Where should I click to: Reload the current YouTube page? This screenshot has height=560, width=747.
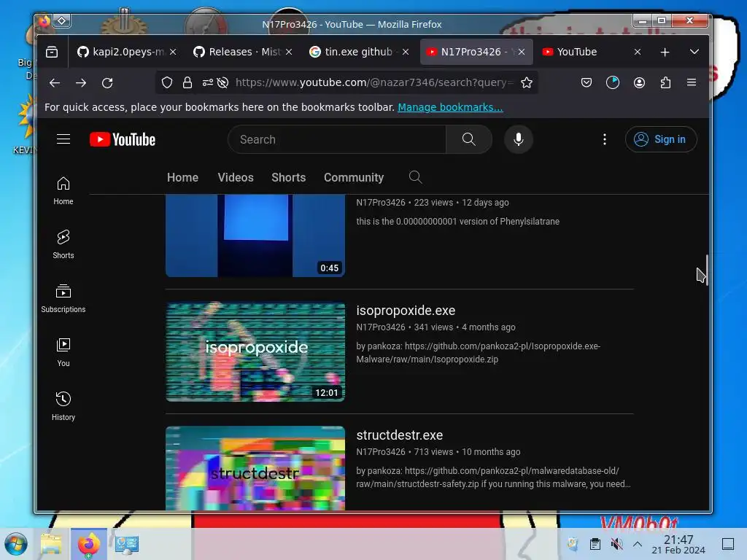tap(107, 83)
